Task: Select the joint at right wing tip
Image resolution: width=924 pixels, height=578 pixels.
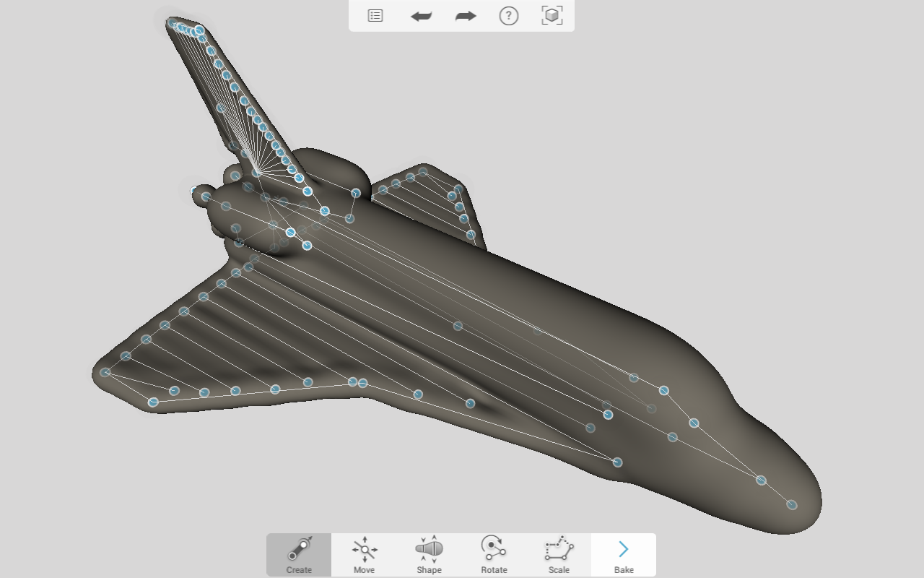Action: point(423,172)
